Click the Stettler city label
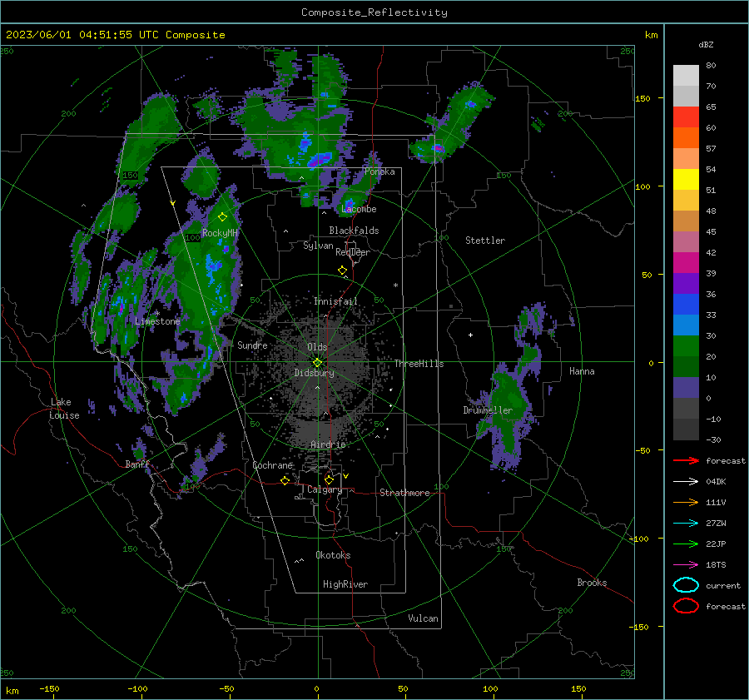This screenshot has width=749, height=700. coord(485,241)
